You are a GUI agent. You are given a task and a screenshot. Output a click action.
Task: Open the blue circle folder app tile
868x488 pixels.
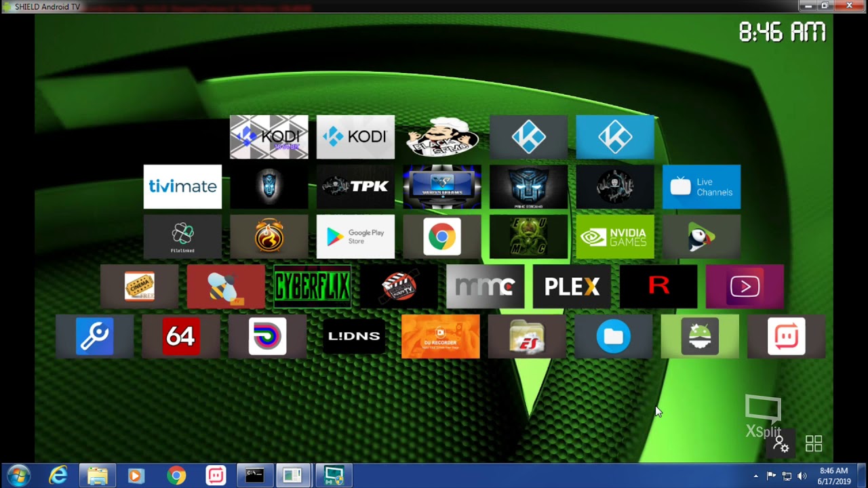coord(614,336)
